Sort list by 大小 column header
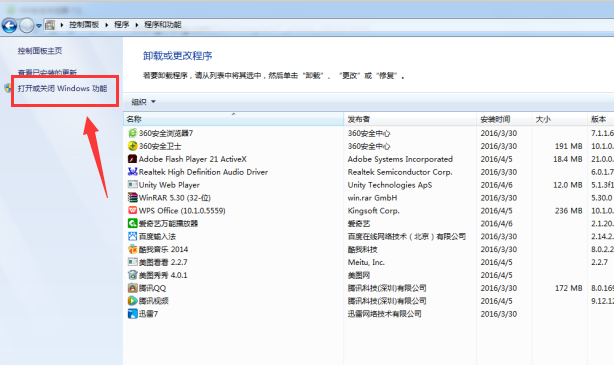 tap(560, 119)
